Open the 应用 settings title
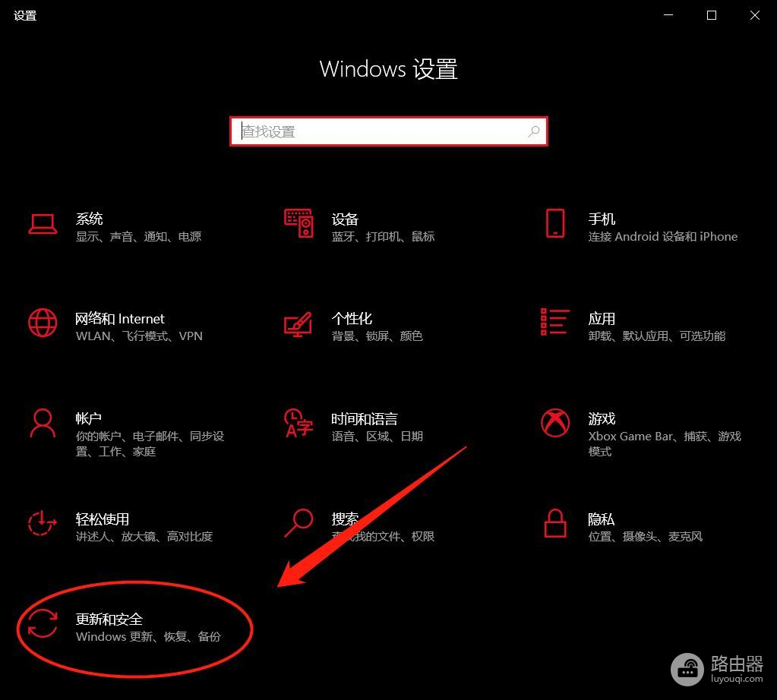The image size is (777, 700). coord(602,319)
